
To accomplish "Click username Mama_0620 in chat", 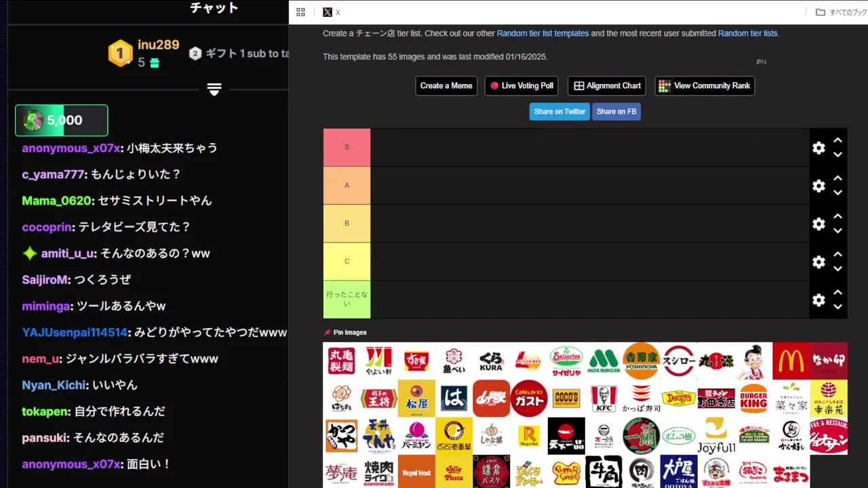I will [x=56, y=201].
